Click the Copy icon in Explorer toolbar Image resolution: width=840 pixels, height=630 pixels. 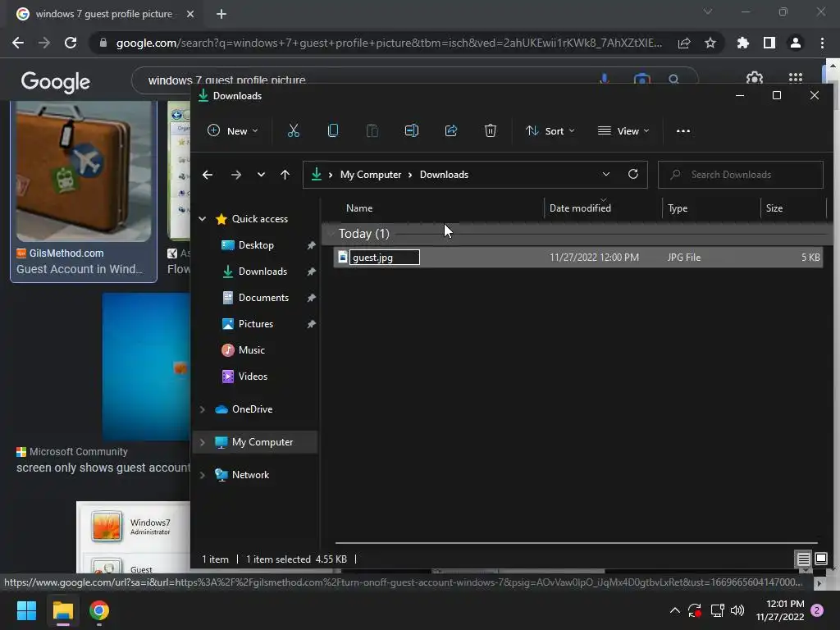coord(333,130)
